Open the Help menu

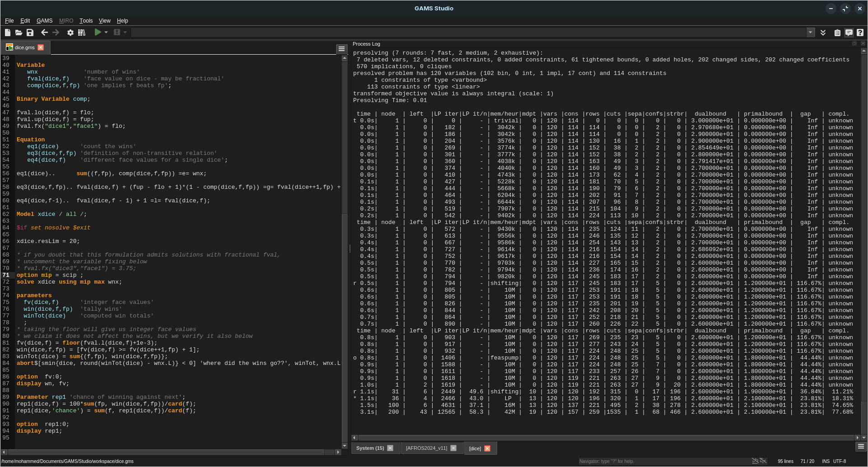(x=122, y=21)
